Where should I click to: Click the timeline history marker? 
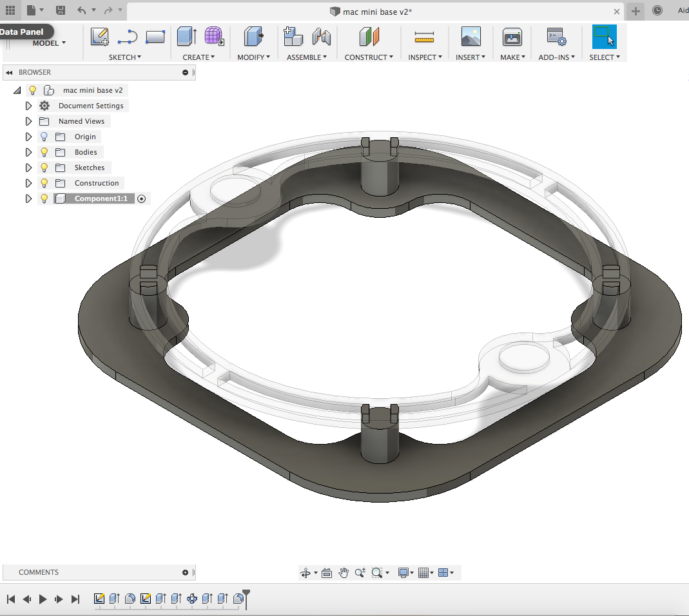[x=246, y=599]
